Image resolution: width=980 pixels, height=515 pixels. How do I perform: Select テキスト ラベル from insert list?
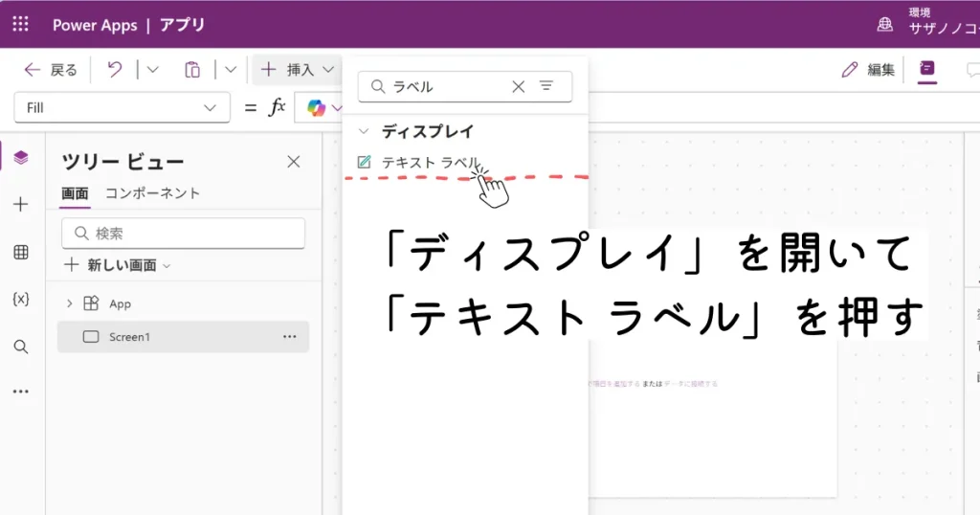[x=429, y=162]
